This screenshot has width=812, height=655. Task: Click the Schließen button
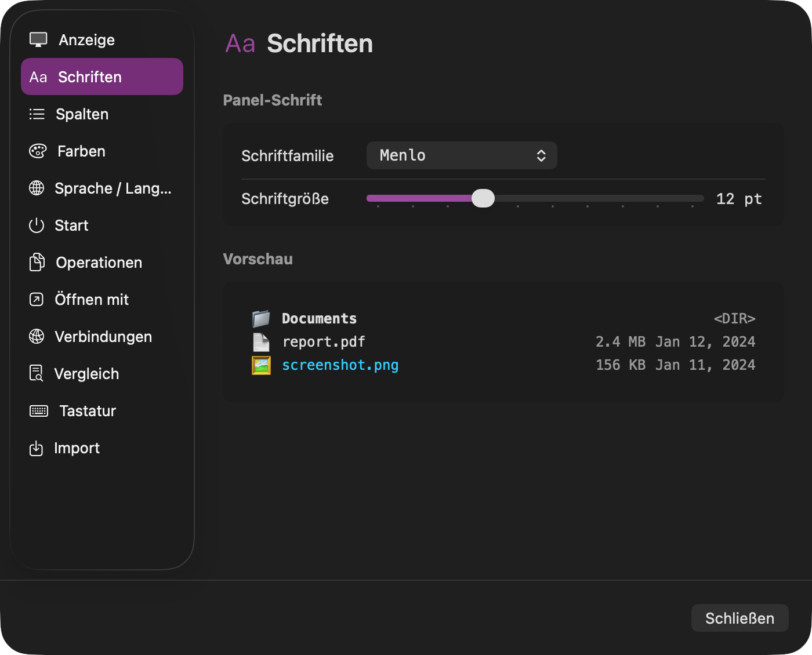739,618
